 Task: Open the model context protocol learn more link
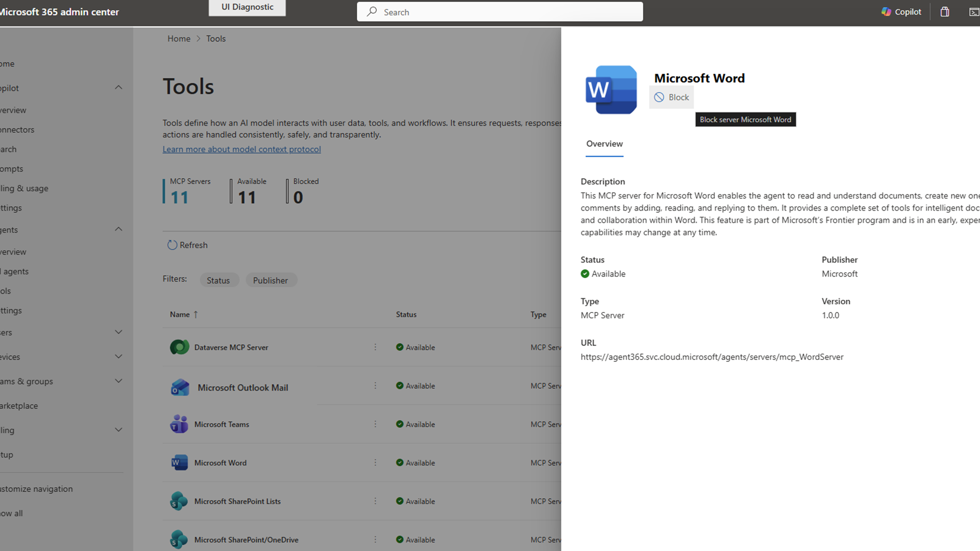[242, 149]
